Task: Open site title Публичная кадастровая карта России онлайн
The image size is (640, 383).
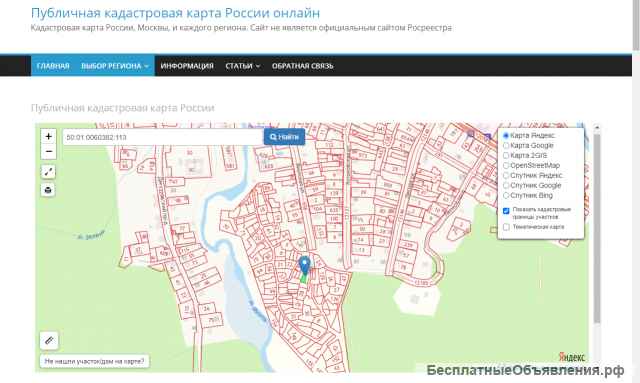Action: coord(176,13)
